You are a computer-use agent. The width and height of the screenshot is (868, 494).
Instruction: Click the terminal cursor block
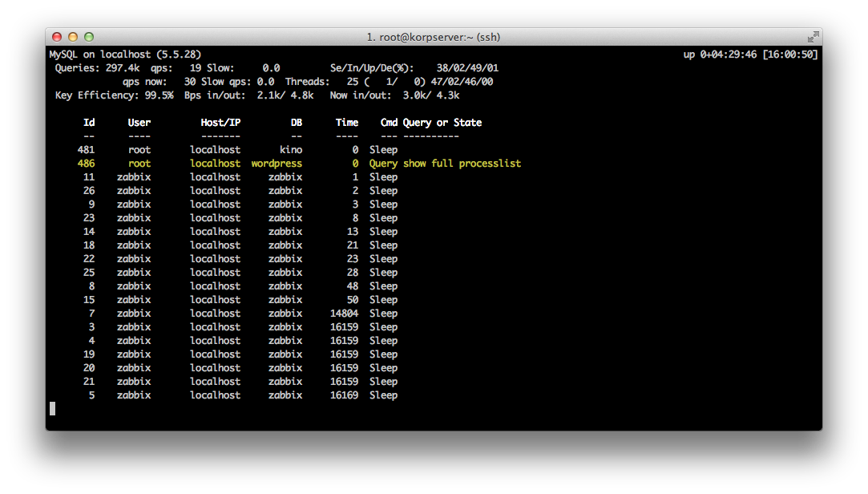point(52,408)
